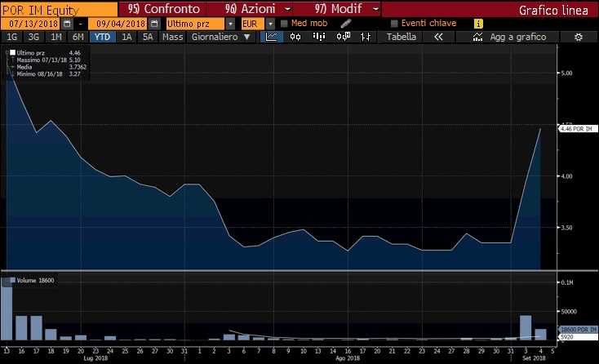Open the Ultimo prz field dropdown arrow

coord(230,24)
